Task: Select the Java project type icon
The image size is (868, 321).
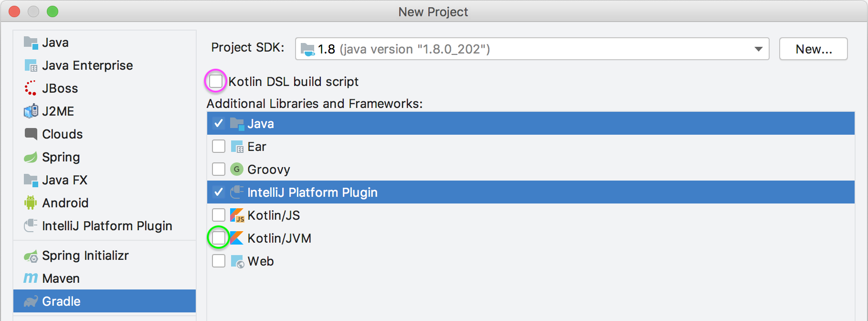Action: [x=31, y=43]
